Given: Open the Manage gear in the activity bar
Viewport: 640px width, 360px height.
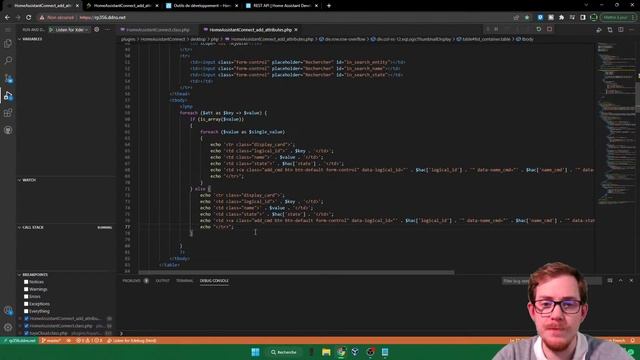Looking at the screenshot, I should point(8,327).
